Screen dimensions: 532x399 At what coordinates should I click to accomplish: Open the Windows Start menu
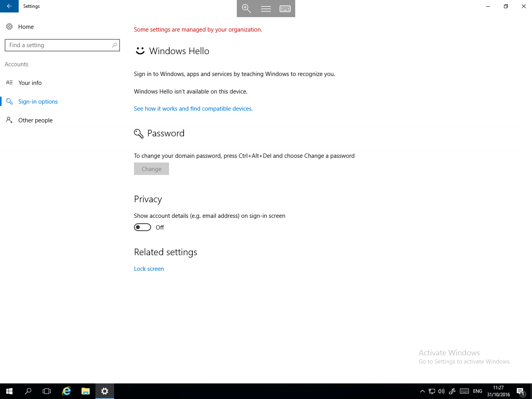click(x=9, y=391)
